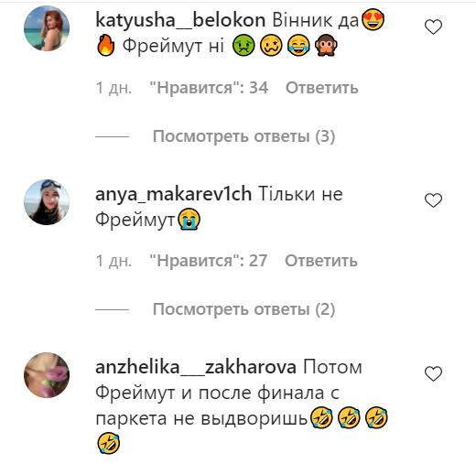Open the anya_makarev1ch username link
Screen dimensions: 476x464
click(x=173, y=194)
